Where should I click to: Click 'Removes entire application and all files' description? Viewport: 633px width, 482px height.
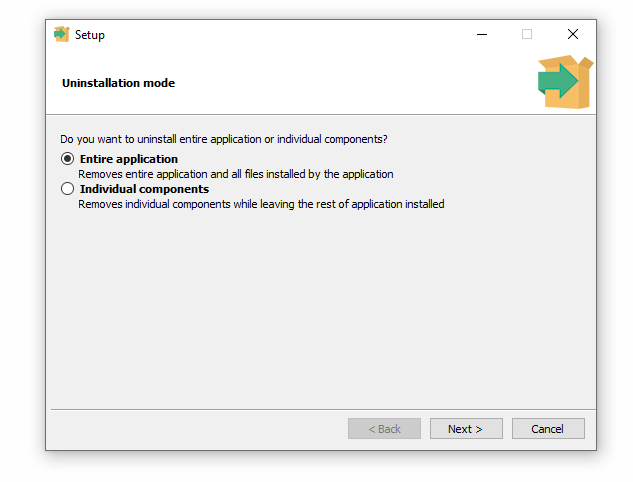pos(235,174)
